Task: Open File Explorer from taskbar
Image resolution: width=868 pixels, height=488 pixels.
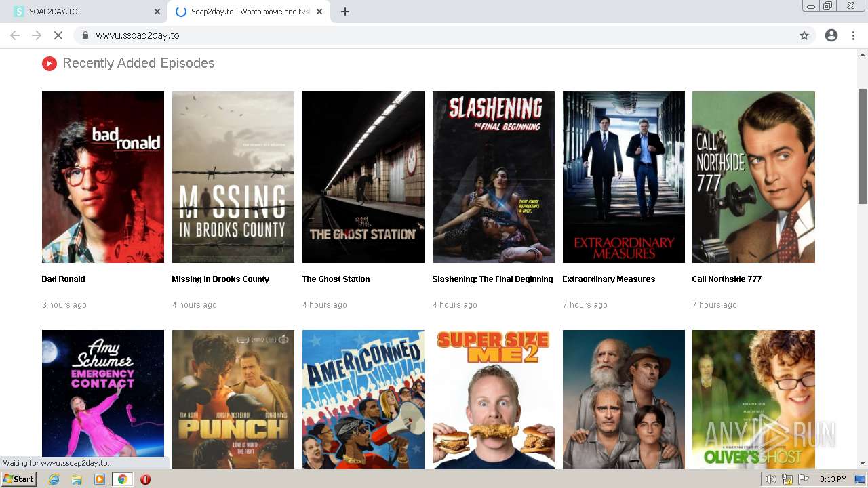Action: 77,479
